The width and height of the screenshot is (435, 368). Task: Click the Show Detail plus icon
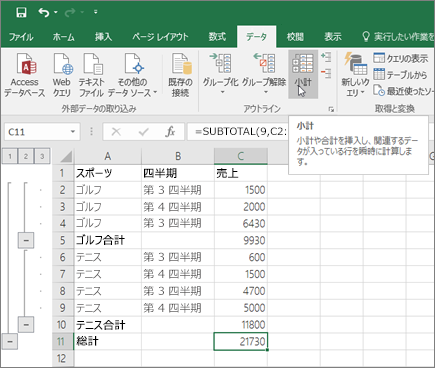click(x=326, y=57)
